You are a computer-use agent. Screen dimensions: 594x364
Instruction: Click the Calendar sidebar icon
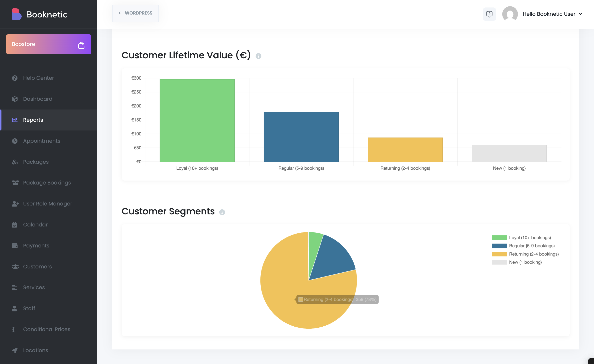click(x=15, y=225)
